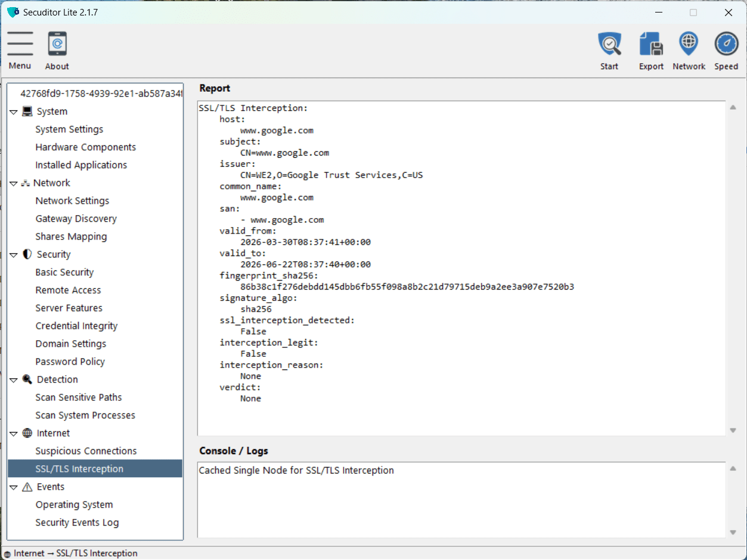Select the root GUID node 42768fd9-1758
Screen dimensions: 747x560
[x=101, y=94]
